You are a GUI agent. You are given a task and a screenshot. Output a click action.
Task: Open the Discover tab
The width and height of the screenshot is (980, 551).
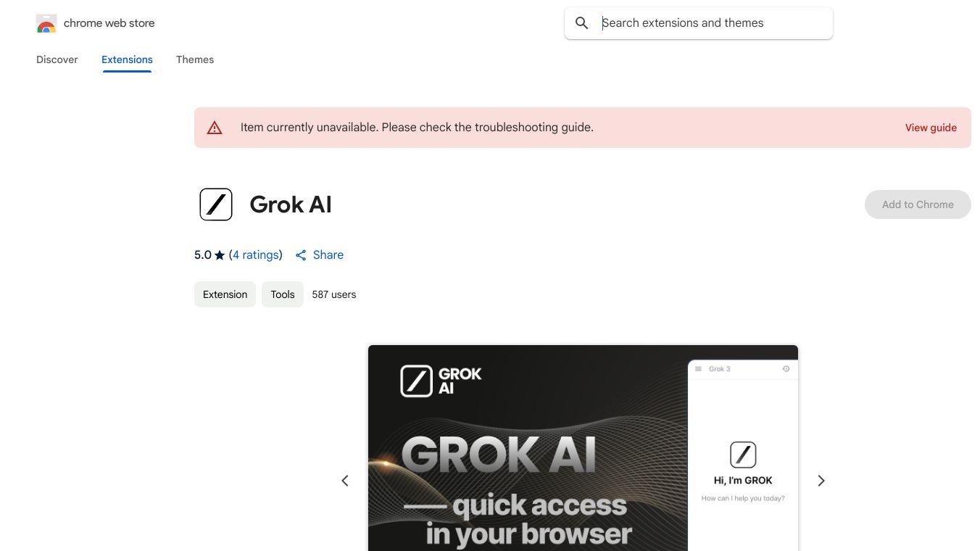click(57, 59)
